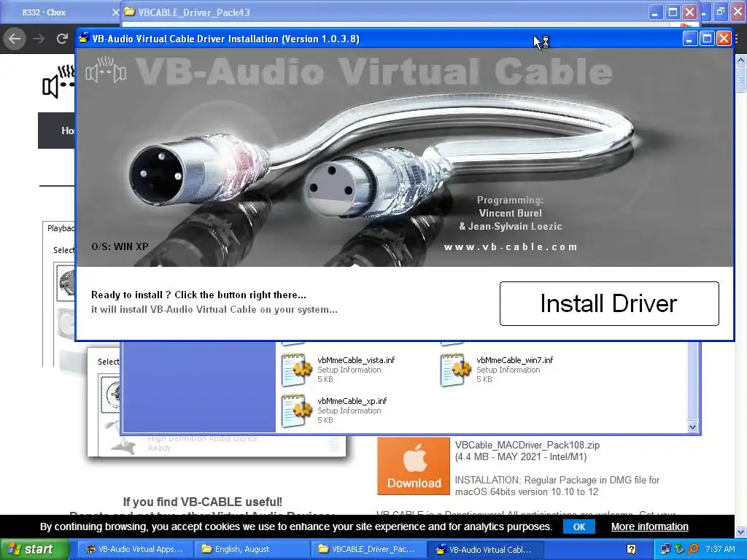Click the orange Mac Download button
This screenshot has height=560, width=747.
(x=414, y=466)
